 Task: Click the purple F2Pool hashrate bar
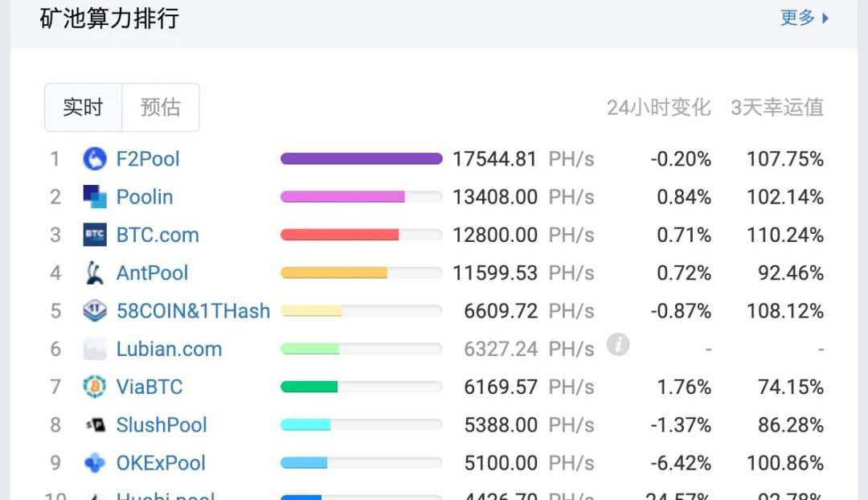pos(361,159)
